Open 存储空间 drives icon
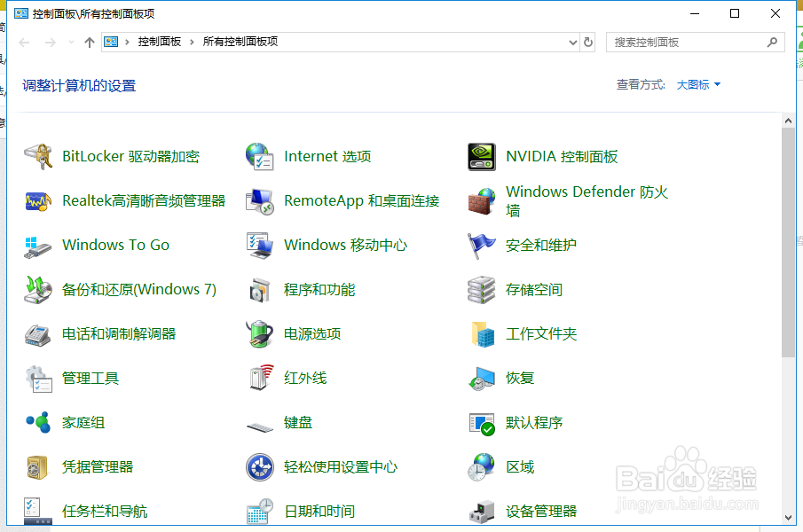 [x=482, y=290]
